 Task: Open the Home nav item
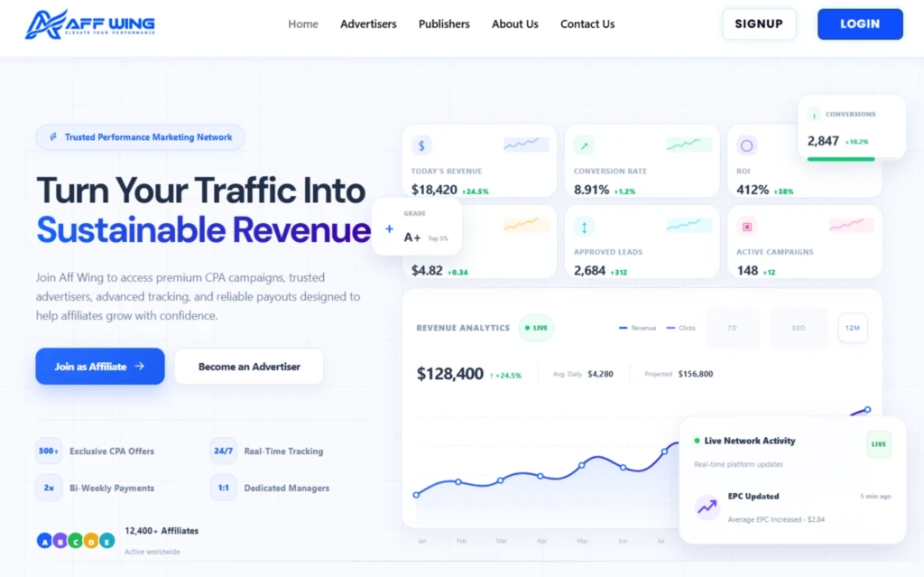(x=303, y=24)
